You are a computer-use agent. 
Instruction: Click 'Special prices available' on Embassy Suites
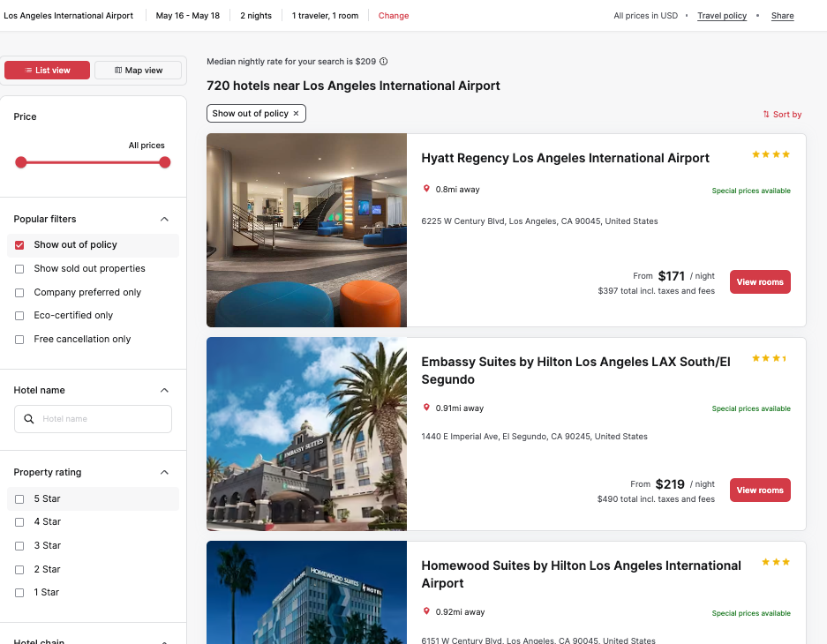pos(751,408)
